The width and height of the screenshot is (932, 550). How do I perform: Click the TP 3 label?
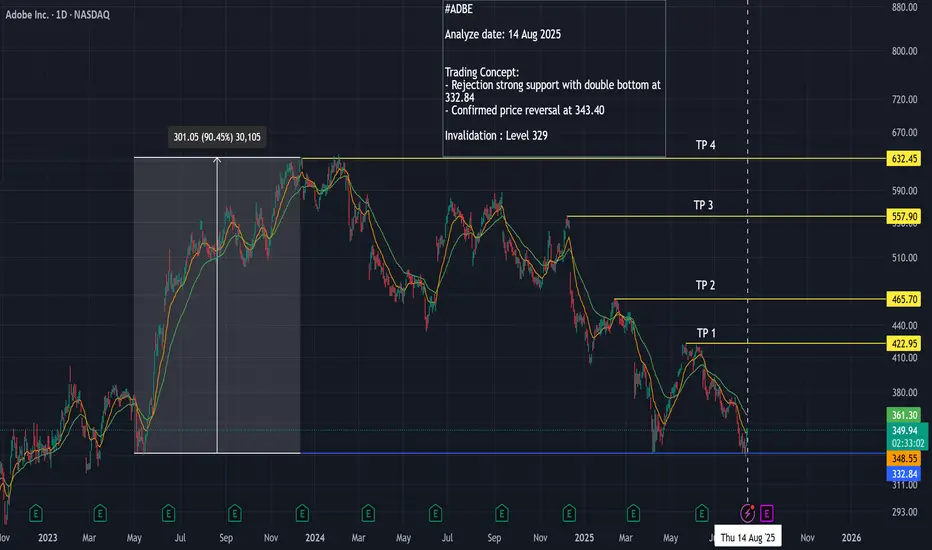pos(703,205)
